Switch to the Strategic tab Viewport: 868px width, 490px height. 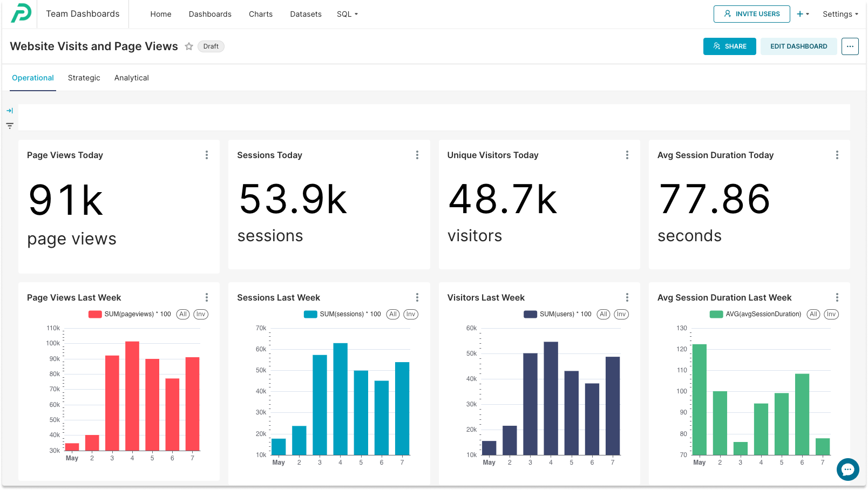[84, 78]
